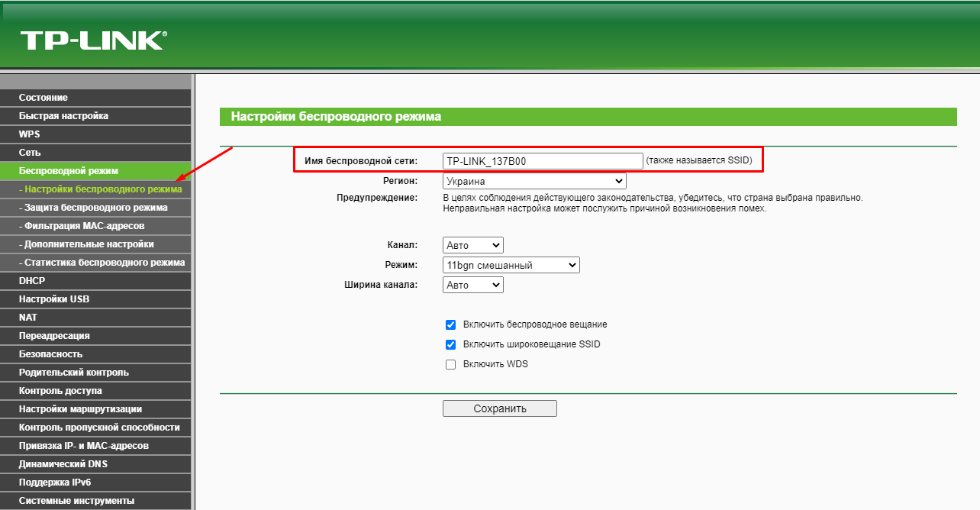Open Динамический DNS item
The image size is (980, 510).
click(x=95, y=464)
